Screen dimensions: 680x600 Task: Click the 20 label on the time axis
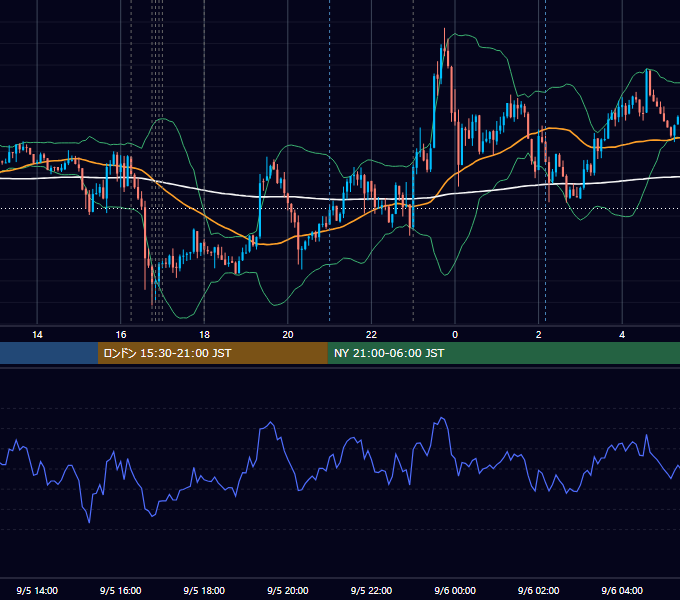pyautogui.click(x=288, y=335)
